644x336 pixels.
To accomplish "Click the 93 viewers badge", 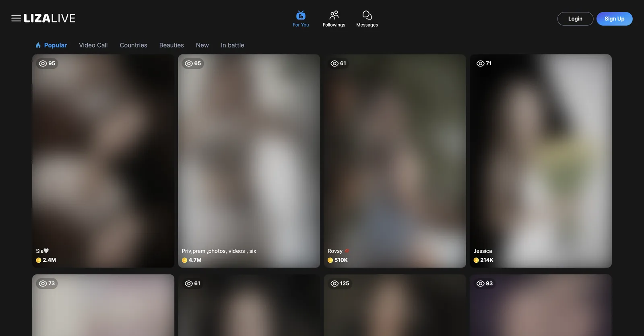I will pos(485,284).
